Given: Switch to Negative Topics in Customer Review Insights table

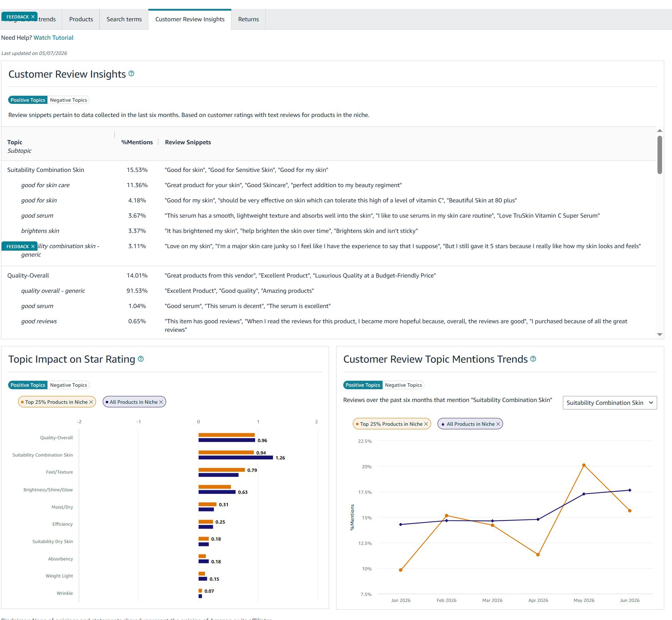Looking at the screenshot, I should tap(68, 100).
